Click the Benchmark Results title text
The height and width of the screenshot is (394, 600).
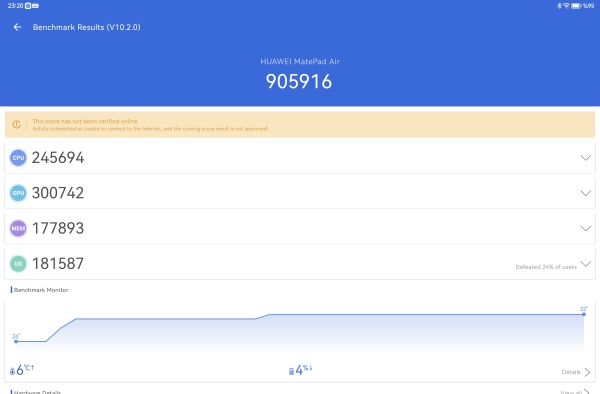[x=86, y=27]
